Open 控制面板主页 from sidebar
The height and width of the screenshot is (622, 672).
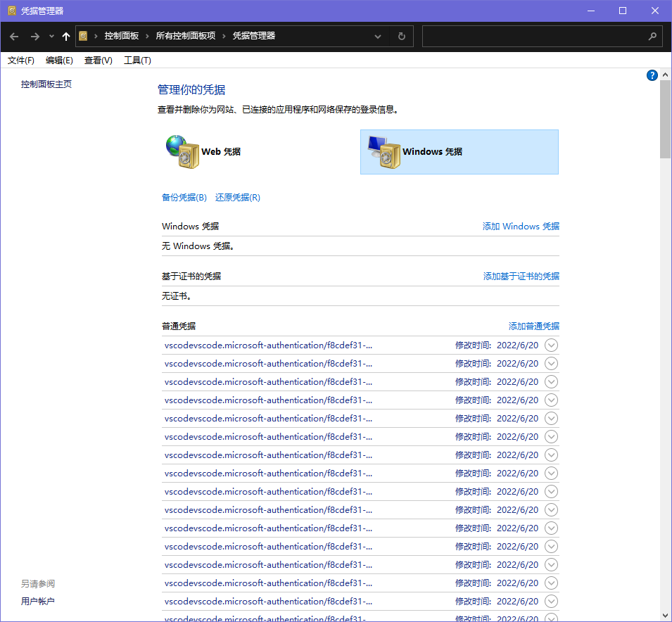point(46,84)
